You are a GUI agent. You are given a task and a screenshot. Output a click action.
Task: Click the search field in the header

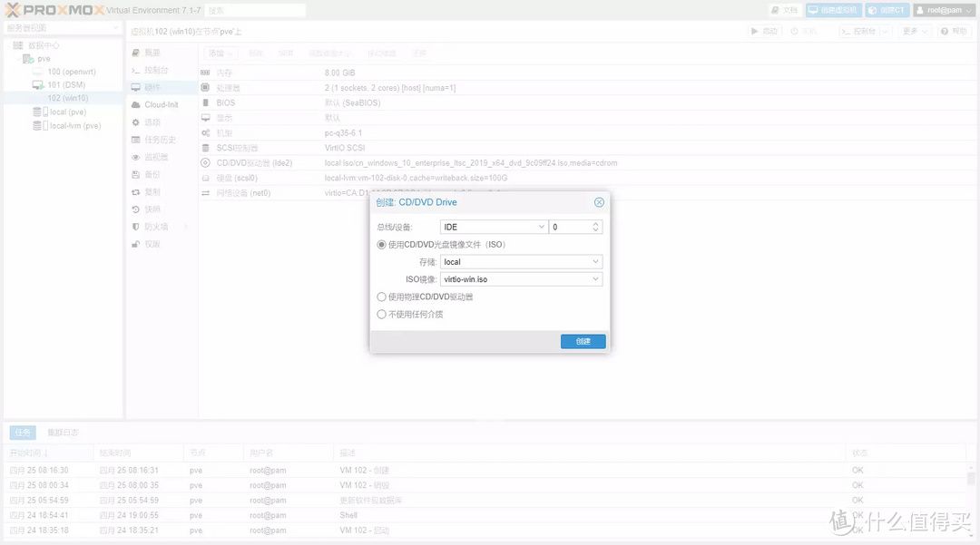point(255,11)
